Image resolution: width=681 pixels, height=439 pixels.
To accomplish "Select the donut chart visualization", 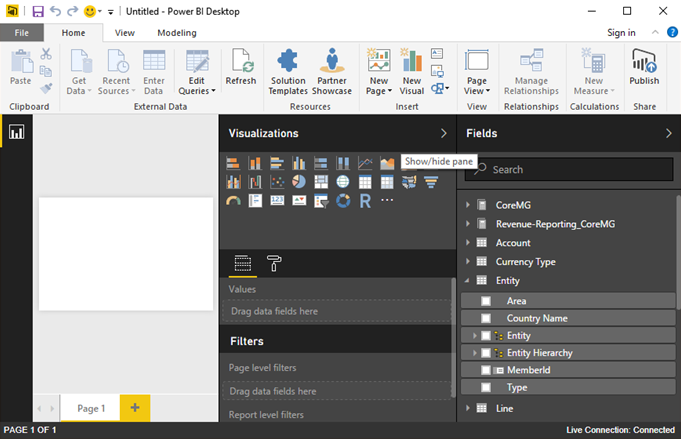I will (343, 200).
